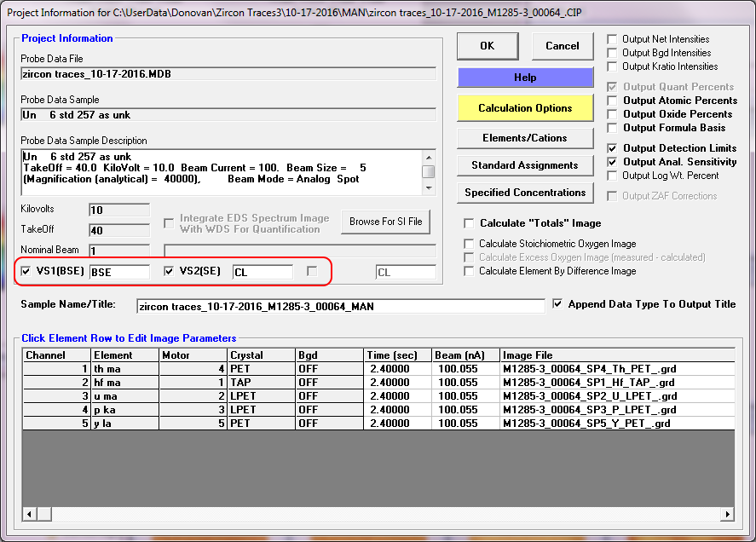Toggle Append Data Type To Output Title
Viewport: 756px width, 542px height.
[557, 303]
